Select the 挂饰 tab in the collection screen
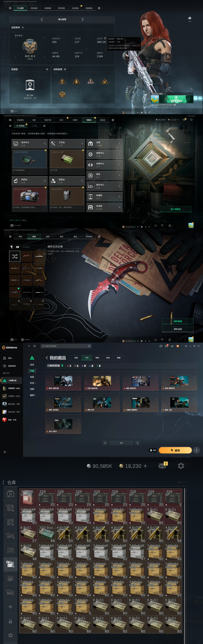Image resolution: width=203 pixels, height=644 pixels. point(48,237)
